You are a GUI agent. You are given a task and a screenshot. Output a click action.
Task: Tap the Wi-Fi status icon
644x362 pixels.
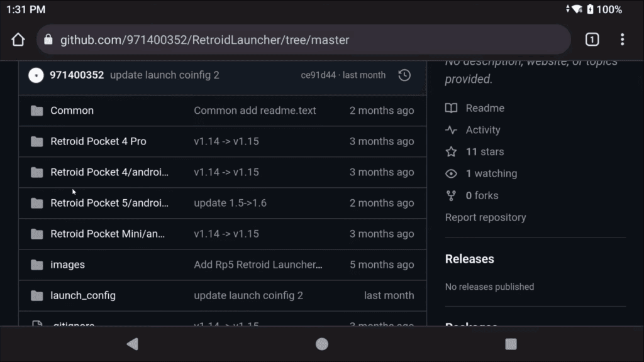pos(577,9)
